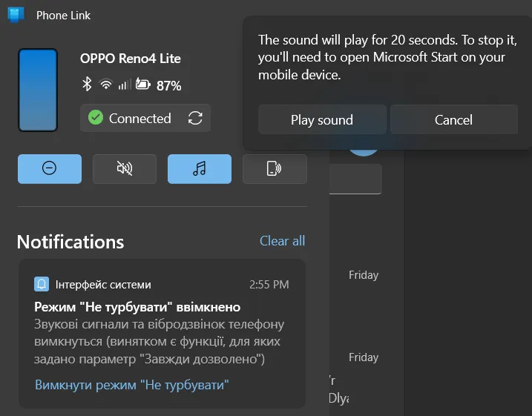
Task: Toggle the audio player music-note button
Action: click(x=200, y=169)
